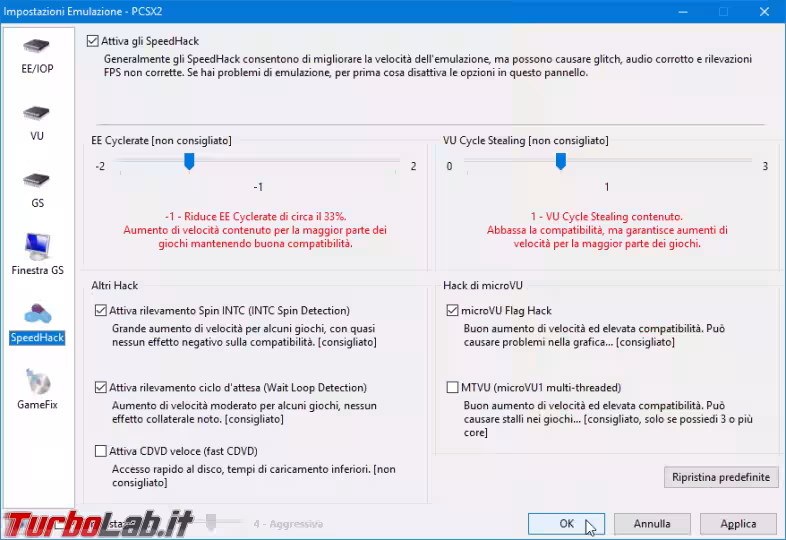
Task: Enable MTVU (microVU1 multi-threaded) checkbox
Action: (x=453, y=388)
